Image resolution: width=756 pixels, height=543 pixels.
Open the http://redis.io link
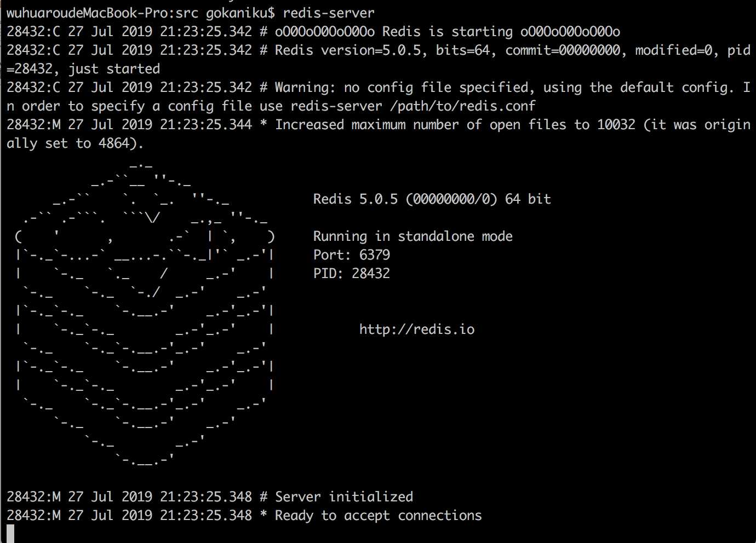[x=416, y=329]
